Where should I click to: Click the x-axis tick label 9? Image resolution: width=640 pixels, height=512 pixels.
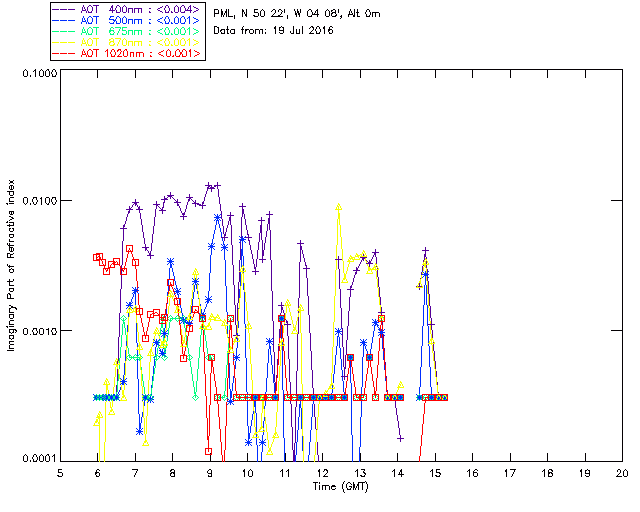(x=210, y=473)
